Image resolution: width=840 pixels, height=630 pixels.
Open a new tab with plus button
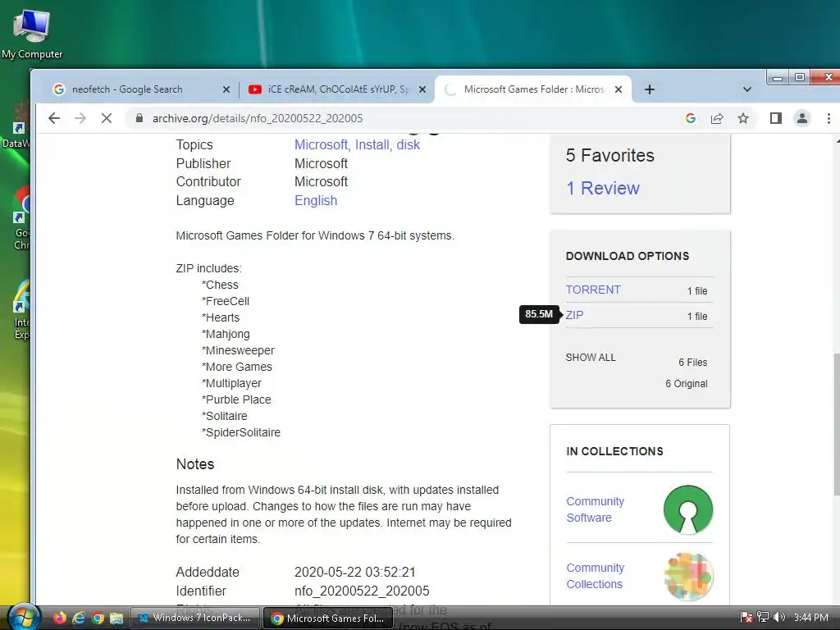650,89
